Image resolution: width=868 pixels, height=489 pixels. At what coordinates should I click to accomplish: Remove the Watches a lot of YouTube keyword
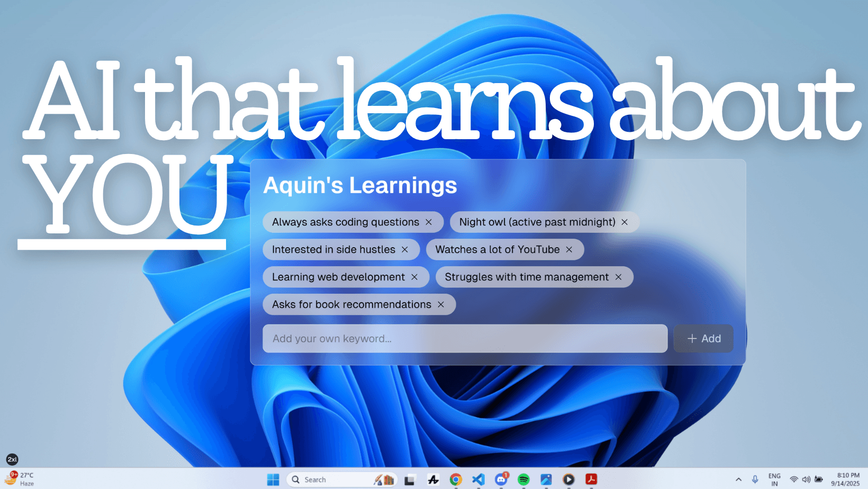coord(569,249)
